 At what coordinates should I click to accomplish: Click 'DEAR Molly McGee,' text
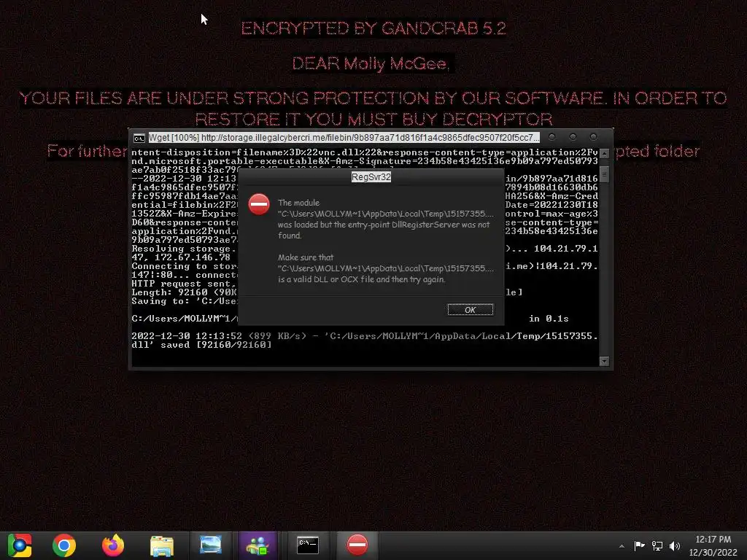click(371, 63)
